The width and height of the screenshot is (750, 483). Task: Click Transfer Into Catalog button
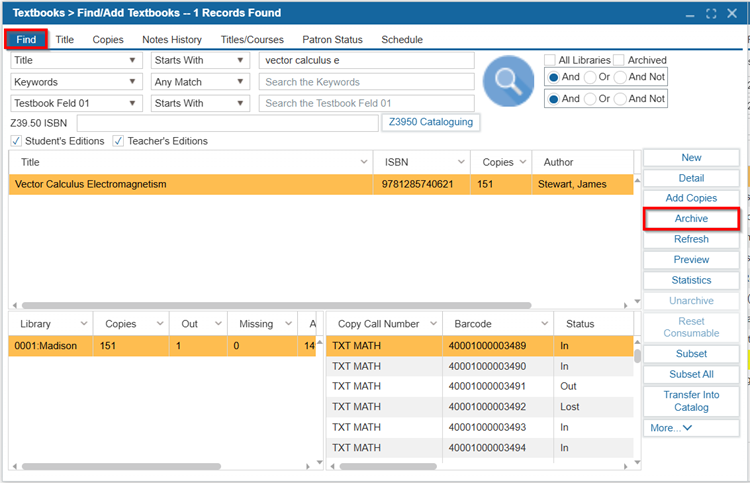click(x=691, y=401)
